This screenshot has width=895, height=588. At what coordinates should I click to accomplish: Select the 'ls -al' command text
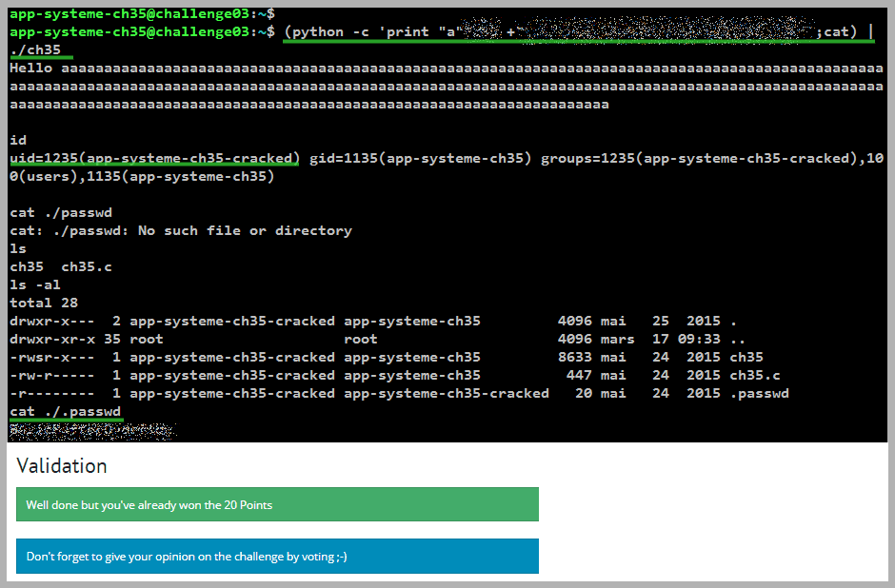point(36,284)
